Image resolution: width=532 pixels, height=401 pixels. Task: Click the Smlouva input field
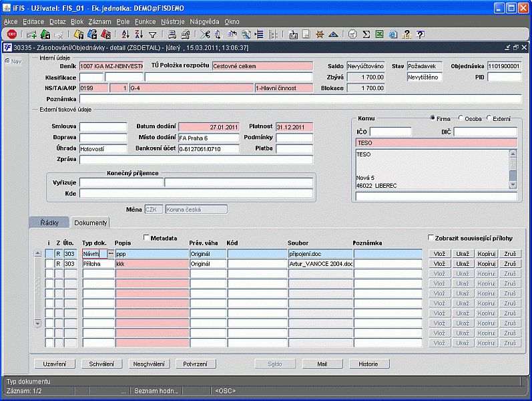[103, 127]
